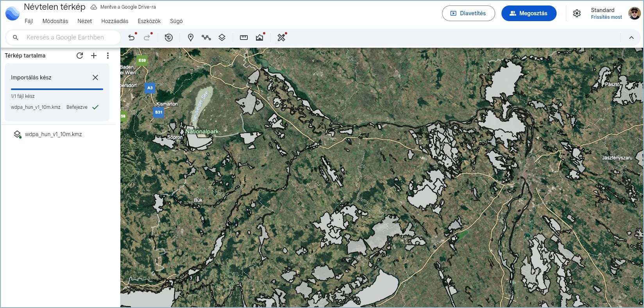Click the Jászfényszaru label on map
The image size is (644, 308).
tap(617, 158)
